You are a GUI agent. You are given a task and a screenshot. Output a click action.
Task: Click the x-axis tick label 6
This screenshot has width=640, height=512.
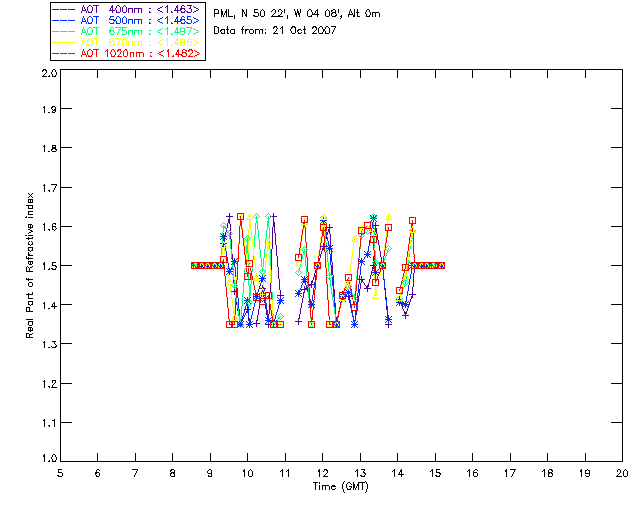click(x=98, y=473)
